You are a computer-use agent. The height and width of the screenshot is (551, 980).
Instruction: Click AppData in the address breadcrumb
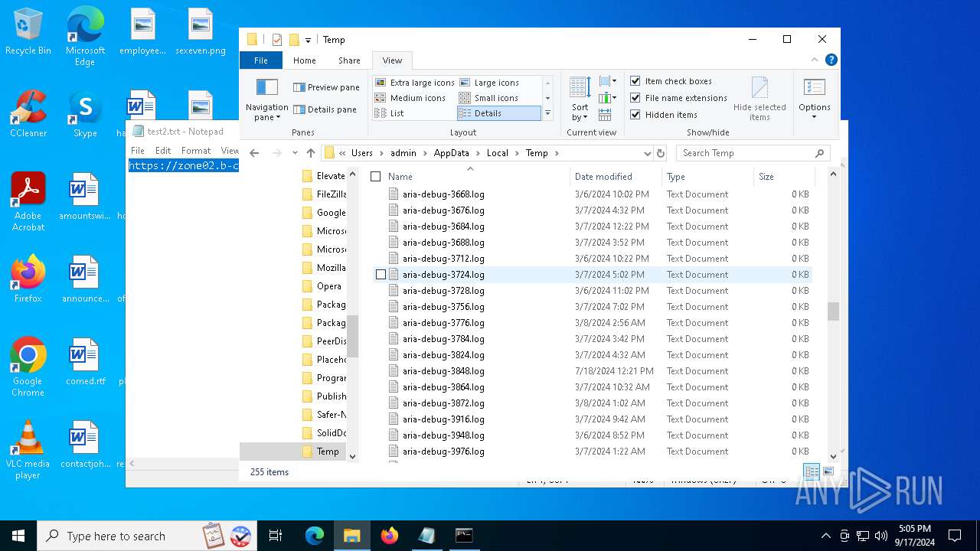coord(452,153)
